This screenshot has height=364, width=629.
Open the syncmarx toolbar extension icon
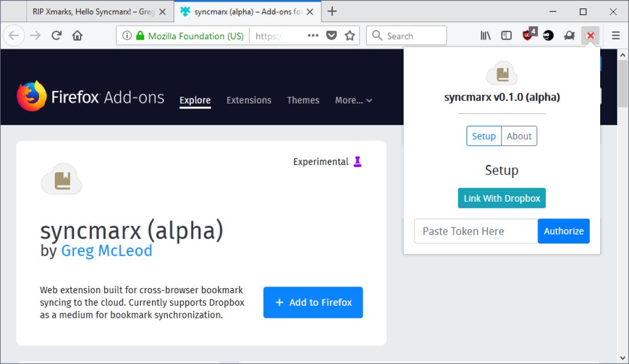(x=590, y=36)
